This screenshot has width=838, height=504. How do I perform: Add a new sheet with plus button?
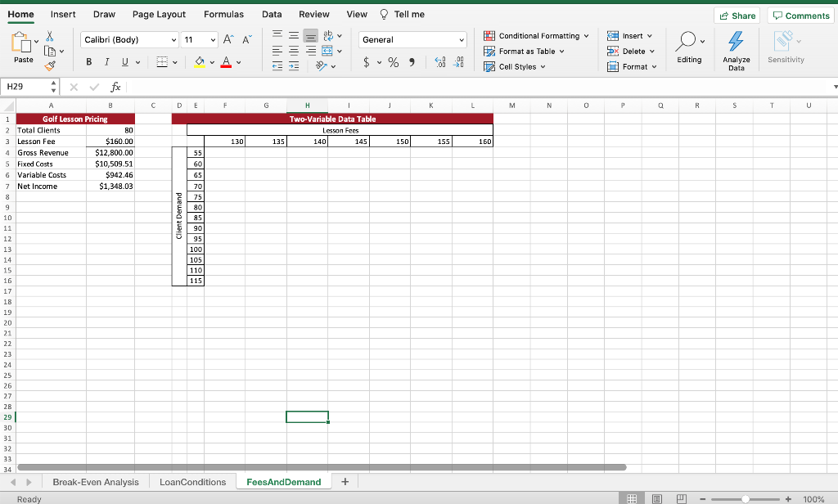pos(345,482)
